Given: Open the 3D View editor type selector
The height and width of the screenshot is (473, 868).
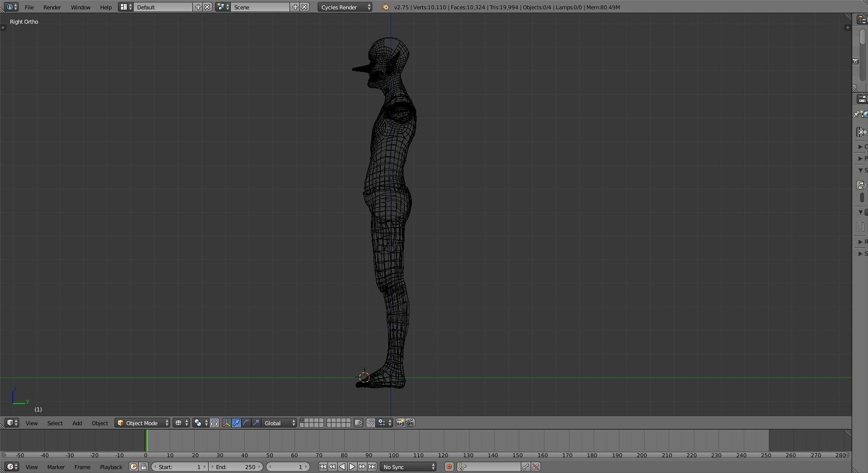Looking at the screenshot, I should pos(12,423).
